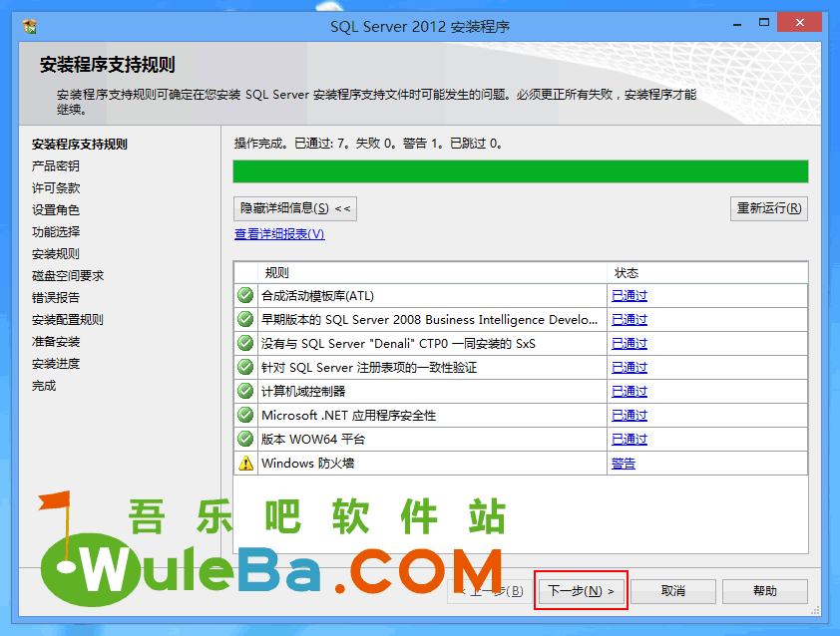Viewport: 840px width, 636px height.
Task: Select the Microsoft .NET 应用程序安全性 rule name
Action: 349,416
